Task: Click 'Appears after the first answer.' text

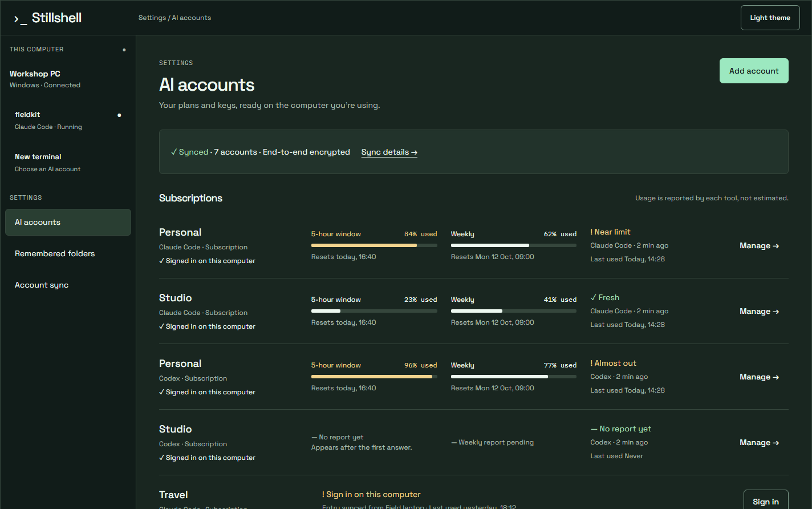Action: pyautogui.click(x=362, y=448)
